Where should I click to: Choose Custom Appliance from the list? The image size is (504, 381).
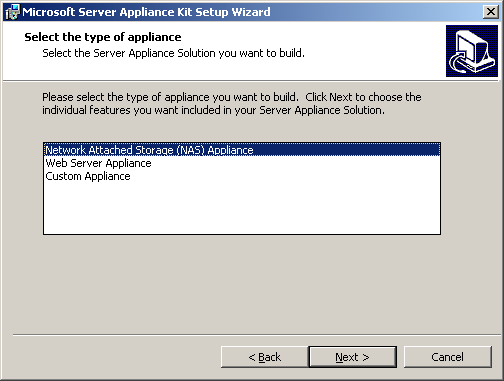(x=88, y=176)
